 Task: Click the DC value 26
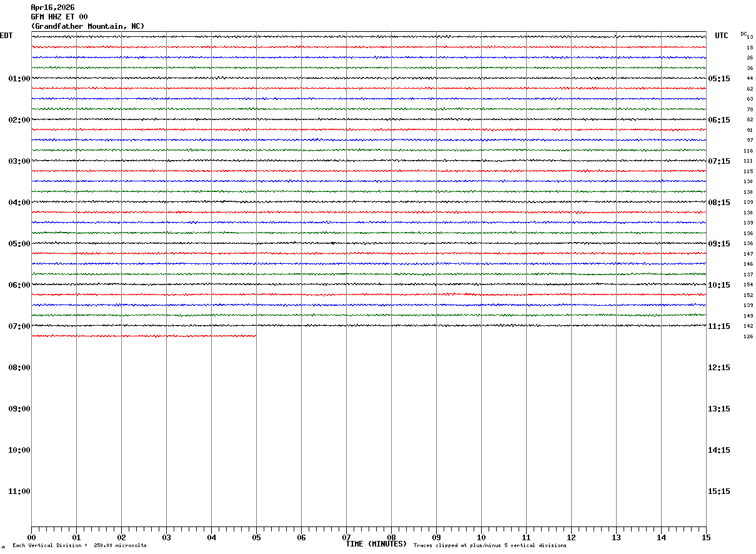750,58
